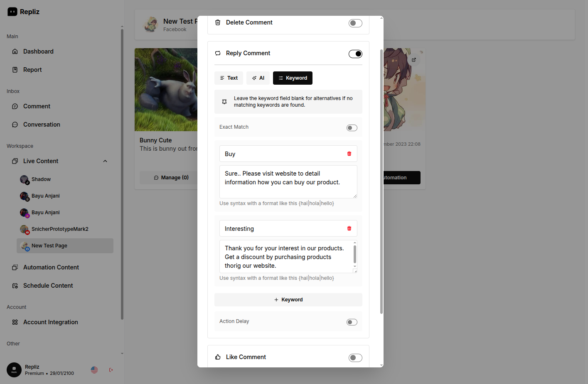
Task: Click the Schedule Content calendar icon
Action: (15, 286)
